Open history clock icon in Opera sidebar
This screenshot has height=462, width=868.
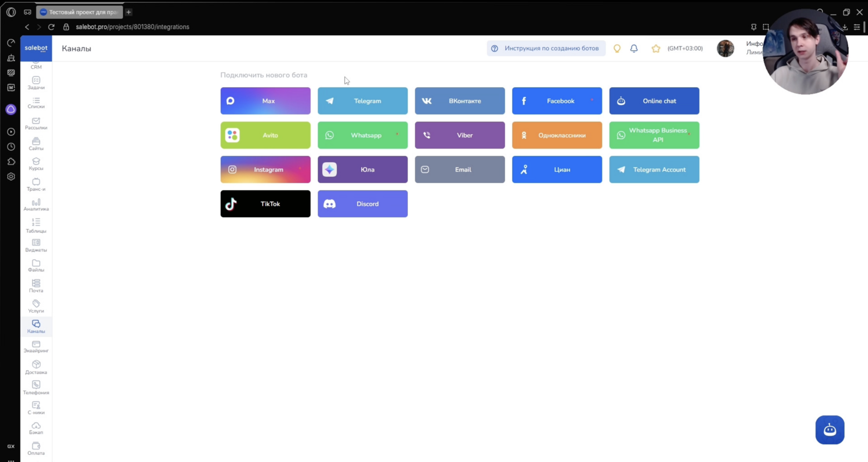click(x=11, y=147)
